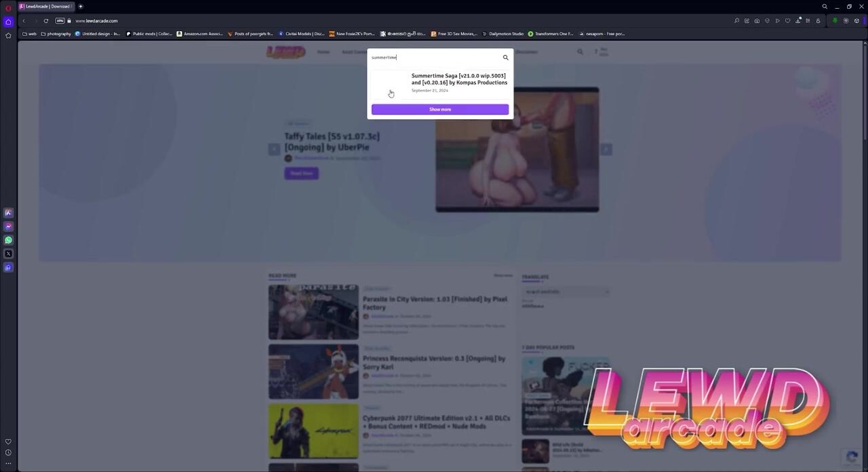Open the Opera main menu
Viewport: 868px width, 472px height.
click(8, 7)
